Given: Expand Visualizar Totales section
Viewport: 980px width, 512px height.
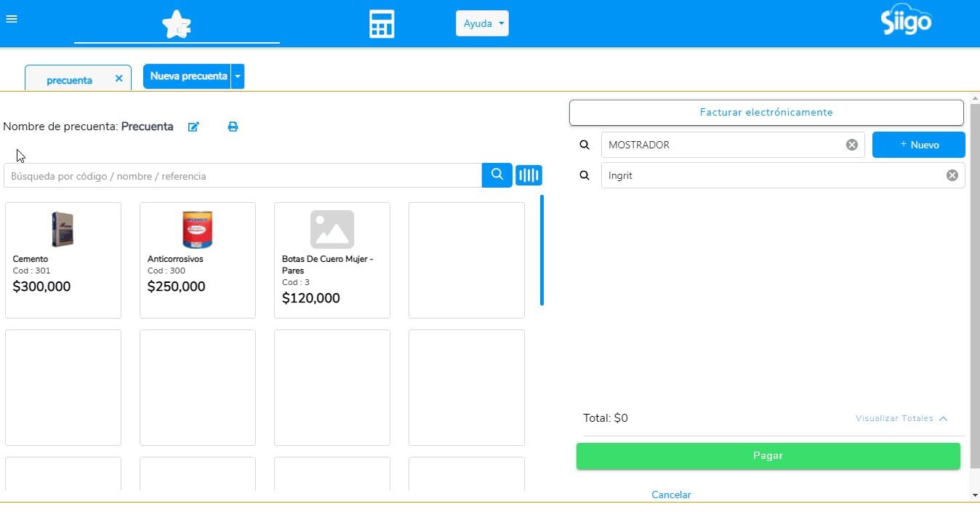Looking at the screenshot, I should click(x=901, y=418).
